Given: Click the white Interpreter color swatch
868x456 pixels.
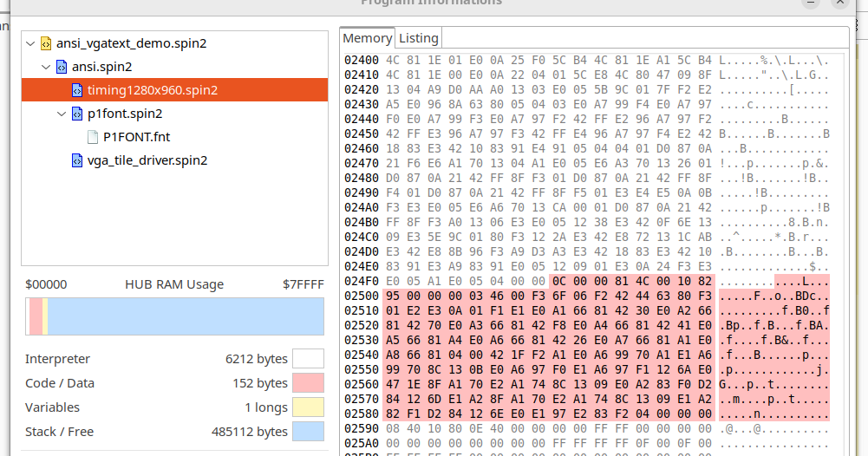Looking at the screenshot, I should click(309, 359).
